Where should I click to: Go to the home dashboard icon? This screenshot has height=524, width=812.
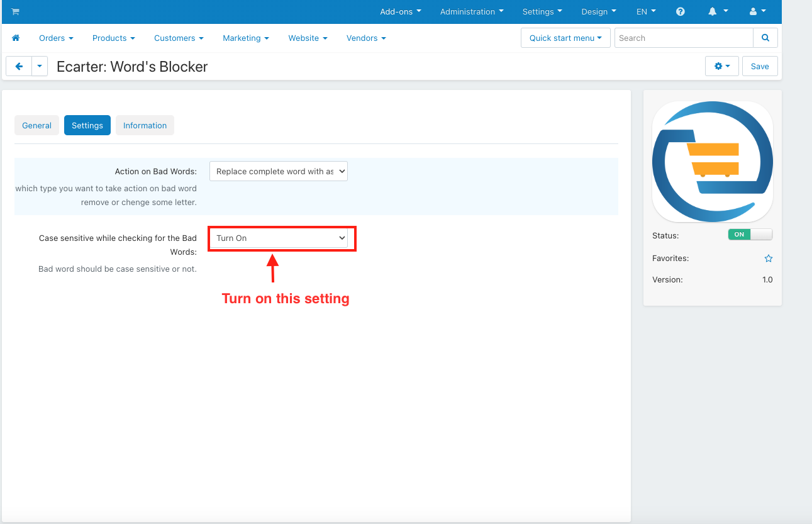click(16, 38)
